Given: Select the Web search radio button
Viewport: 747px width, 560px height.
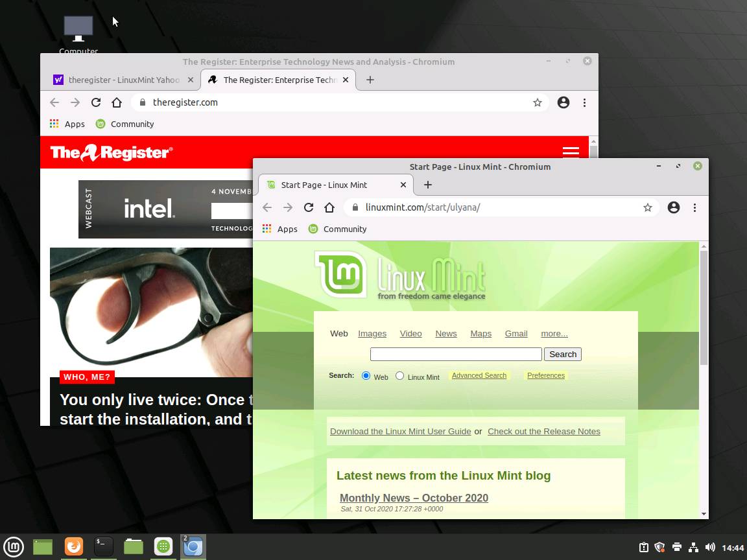Looking at the screenshot, I should click(366, 376).
